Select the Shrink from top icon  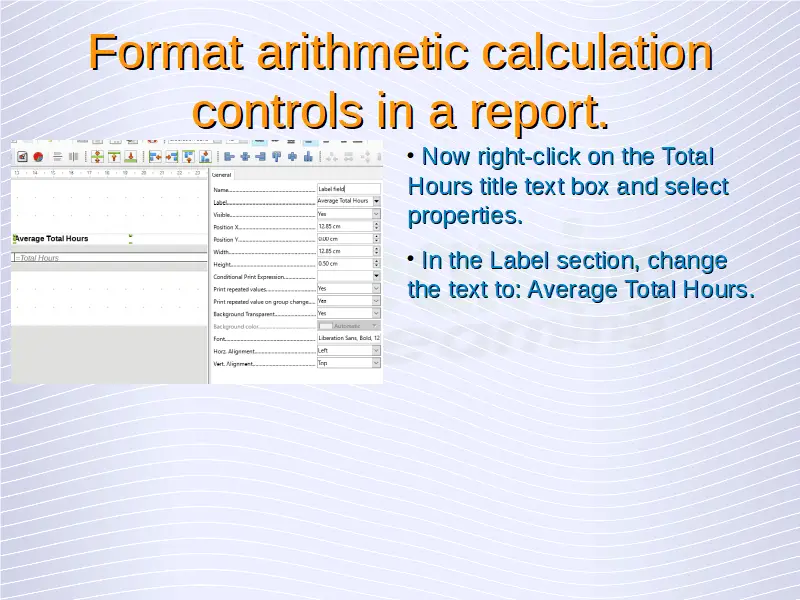click(114, 157)
